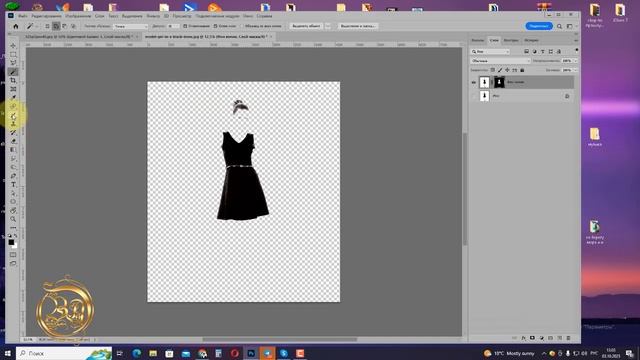Click the lock all icon in Layers panel
Image resolution: width=640 pixels, height=360 pixels.
522,70
